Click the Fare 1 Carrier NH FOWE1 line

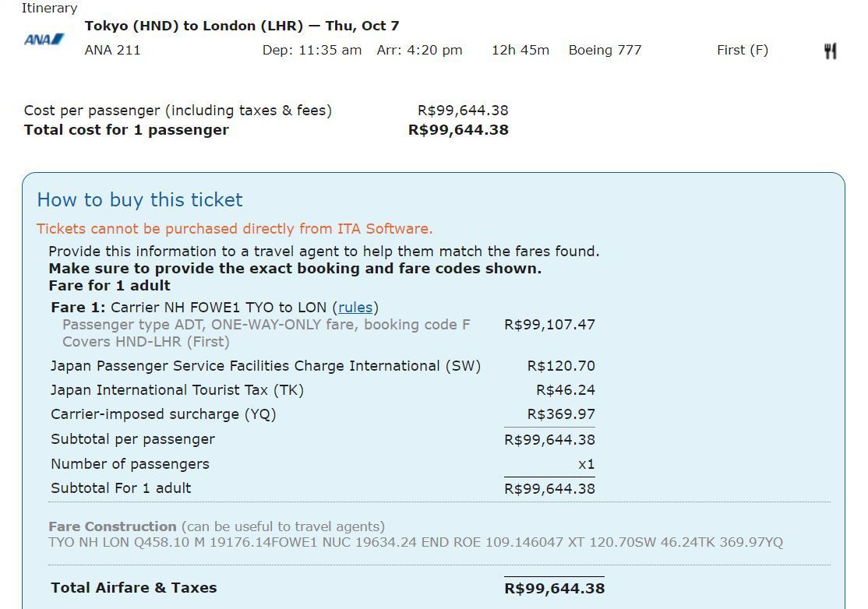215,308
